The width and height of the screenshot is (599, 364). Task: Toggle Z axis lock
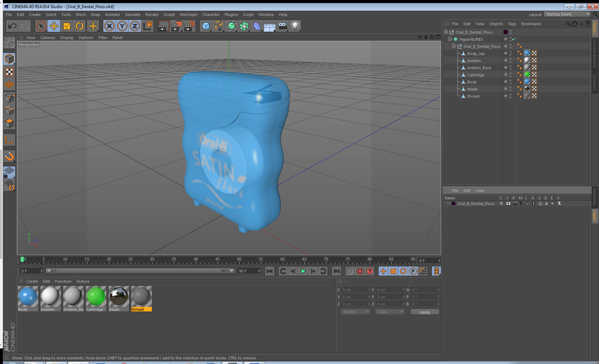coord(135,26)
